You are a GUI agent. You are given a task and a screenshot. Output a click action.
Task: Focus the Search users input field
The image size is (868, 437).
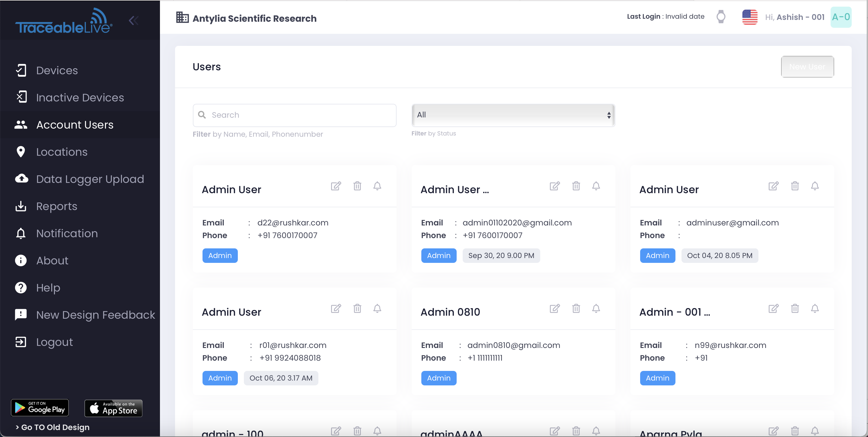(x=294, y=115)
